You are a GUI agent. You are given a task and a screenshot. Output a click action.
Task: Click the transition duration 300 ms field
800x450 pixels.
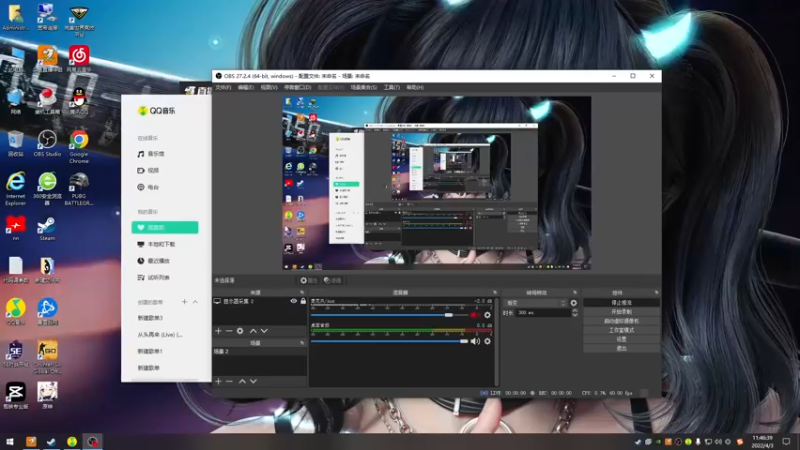pos(543,313)
